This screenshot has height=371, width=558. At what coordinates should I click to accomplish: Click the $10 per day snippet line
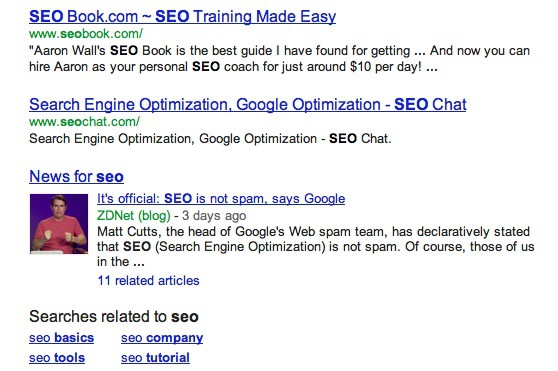(233, 67)
